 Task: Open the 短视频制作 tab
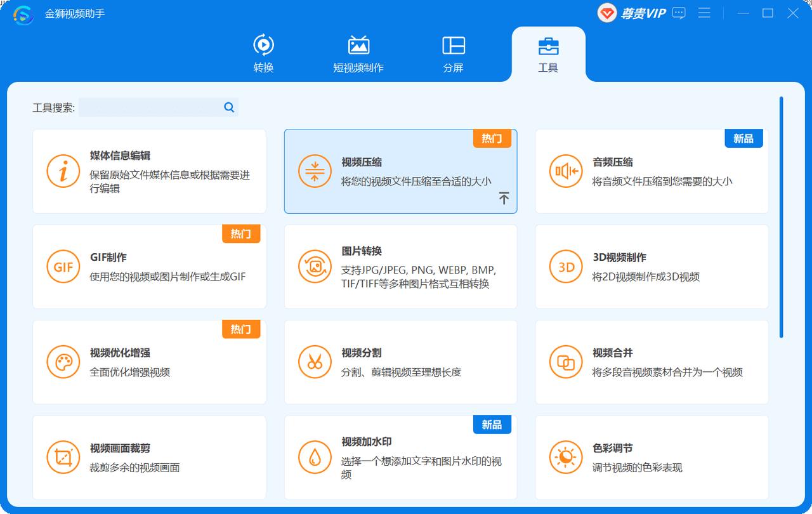click(x=358, y=53)
